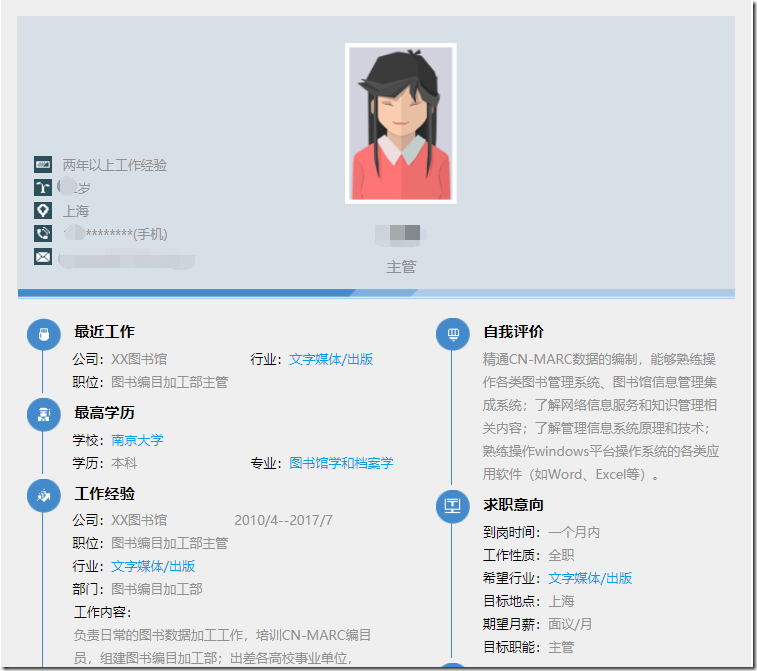
Task: Click the 面议/月 expected salary value
Action: 570,625
